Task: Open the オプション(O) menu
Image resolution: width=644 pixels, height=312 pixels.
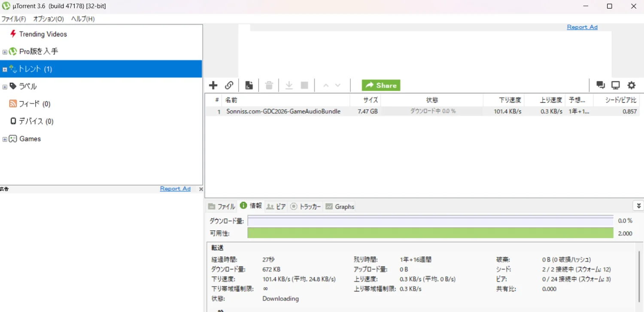Action: click(x=49, y=19)
